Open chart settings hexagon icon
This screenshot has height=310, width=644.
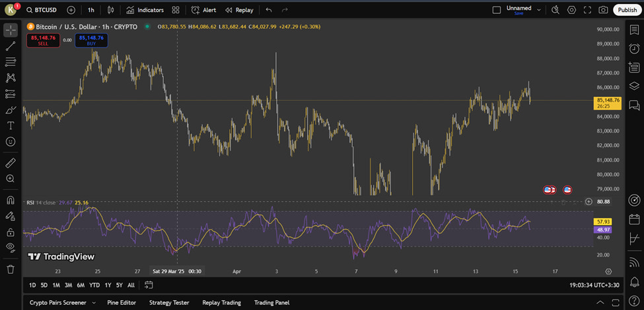[572, 10]
